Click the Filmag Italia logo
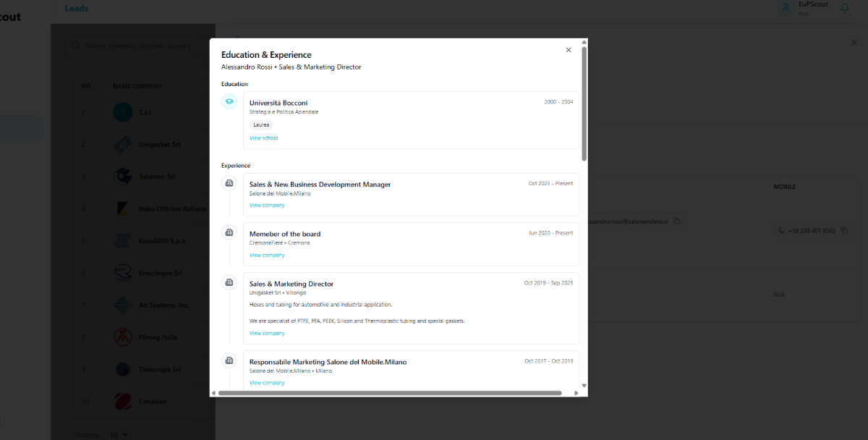868x440 pixels. coord(123,337)
